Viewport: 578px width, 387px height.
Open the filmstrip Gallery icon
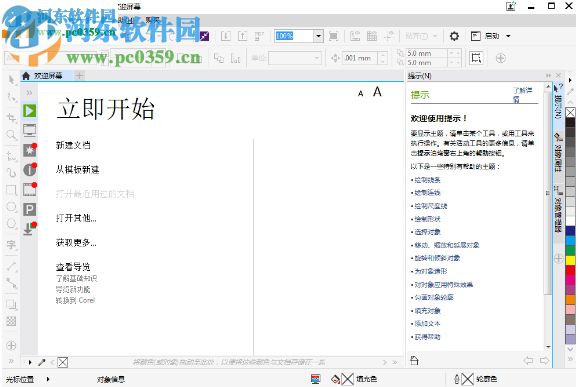pyautogui.click(x=29, y=189)
